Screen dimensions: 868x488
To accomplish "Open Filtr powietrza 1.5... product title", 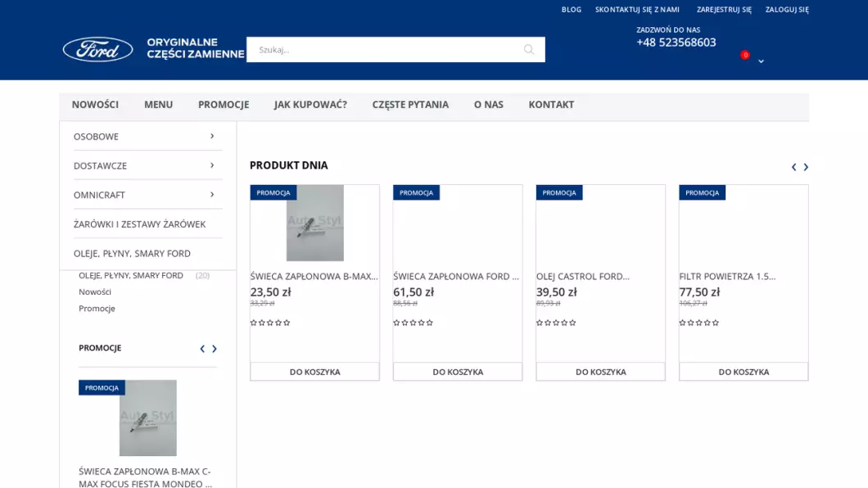I will (x=727, y=276).
